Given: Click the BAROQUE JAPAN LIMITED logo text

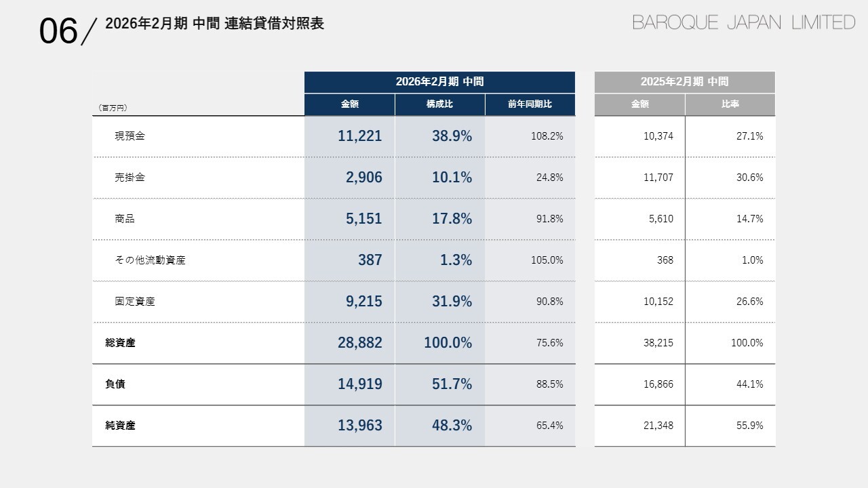Looking at the screenshot, I should pyautogui.click(x=743, y=23).
